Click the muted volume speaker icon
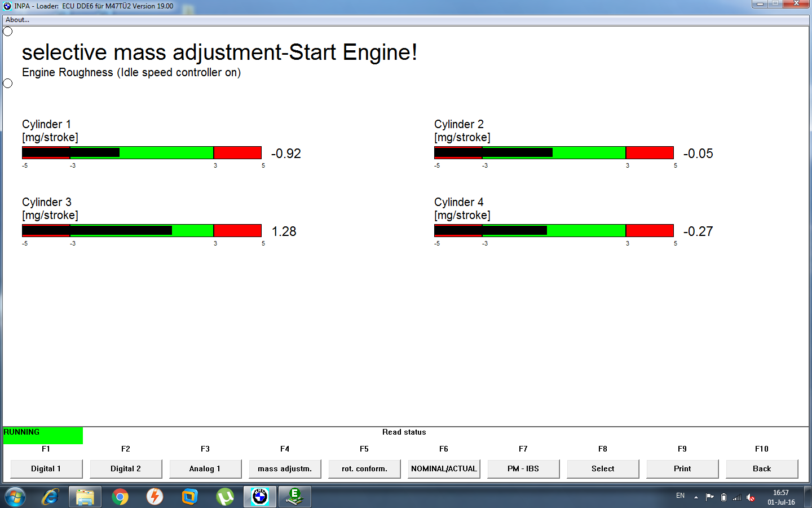The width and height of the screenshot is (812, 508). pyautogui.click(x=751, y=497)
